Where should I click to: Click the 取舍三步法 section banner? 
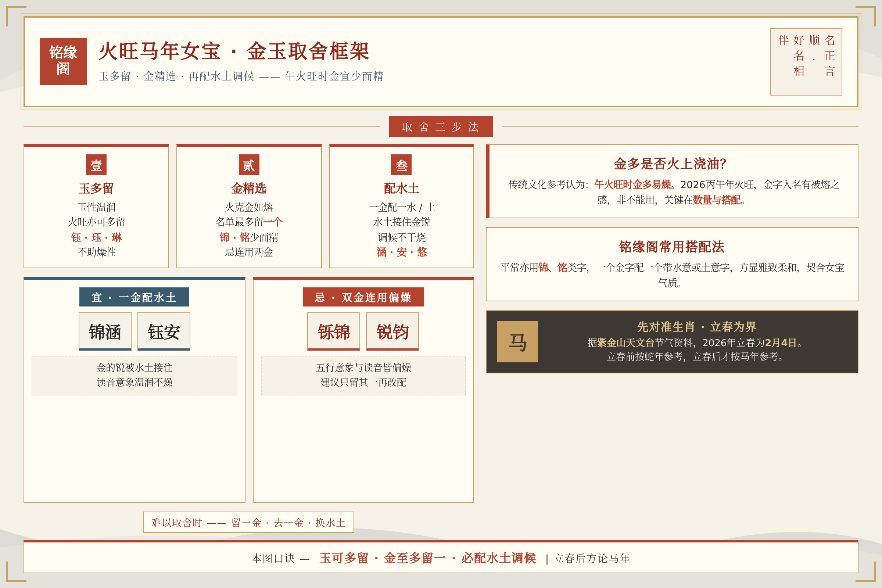click(441, 126)
